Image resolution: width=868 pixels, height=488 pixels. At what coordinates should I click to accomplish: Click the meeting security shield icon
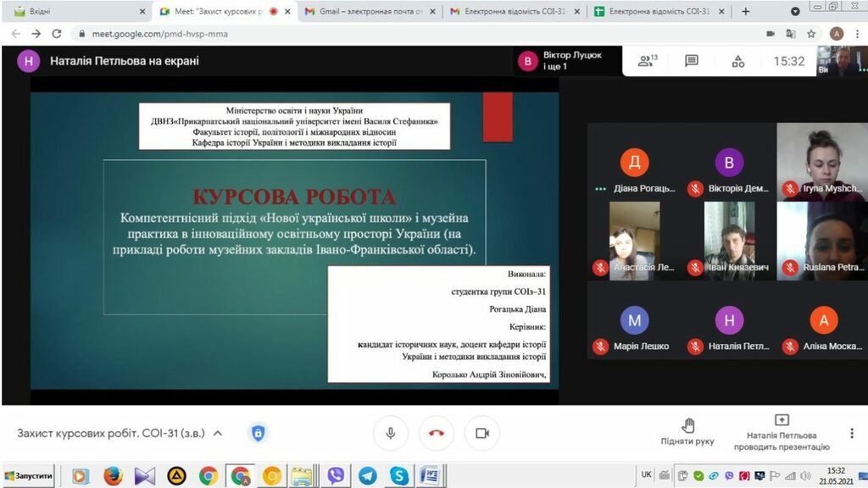(258, 433)
